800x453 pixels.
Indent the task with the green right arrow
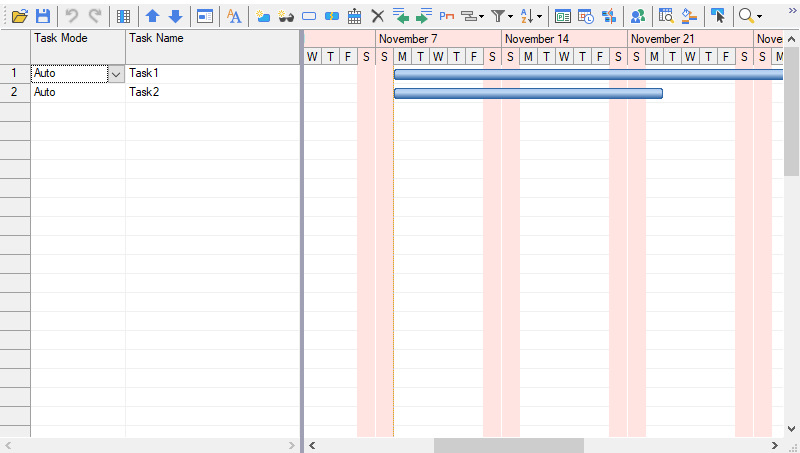[x=423, y=16]
